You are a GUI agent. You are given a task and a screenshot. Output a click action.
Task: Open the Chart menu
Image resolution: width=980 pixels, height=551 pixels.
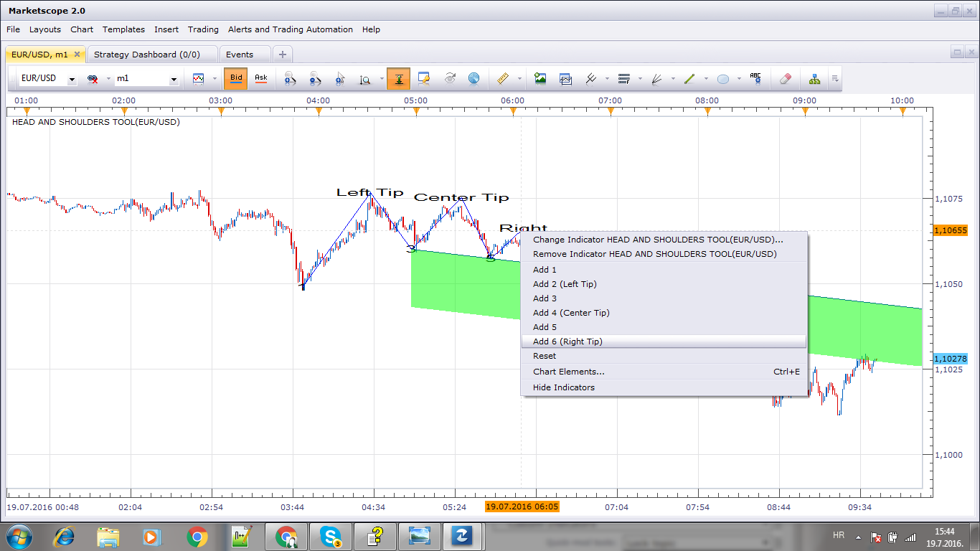click(82, 29)
